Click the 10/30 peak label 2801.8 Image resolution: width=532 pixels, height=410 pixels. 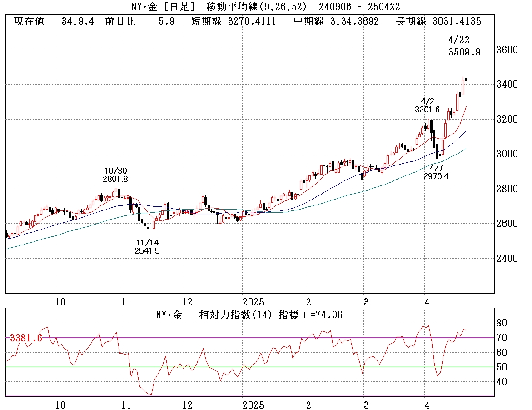(115, 179)
